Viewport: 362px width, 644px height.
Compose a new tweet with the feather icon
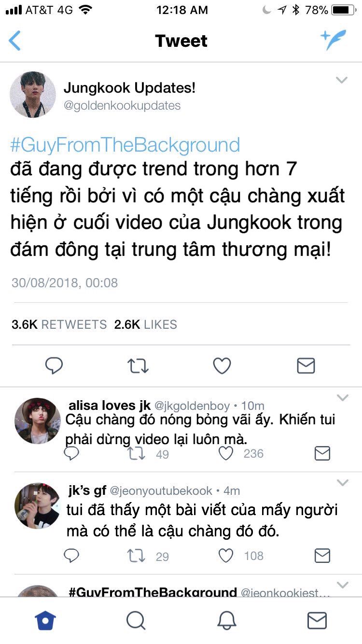[334, 40]
